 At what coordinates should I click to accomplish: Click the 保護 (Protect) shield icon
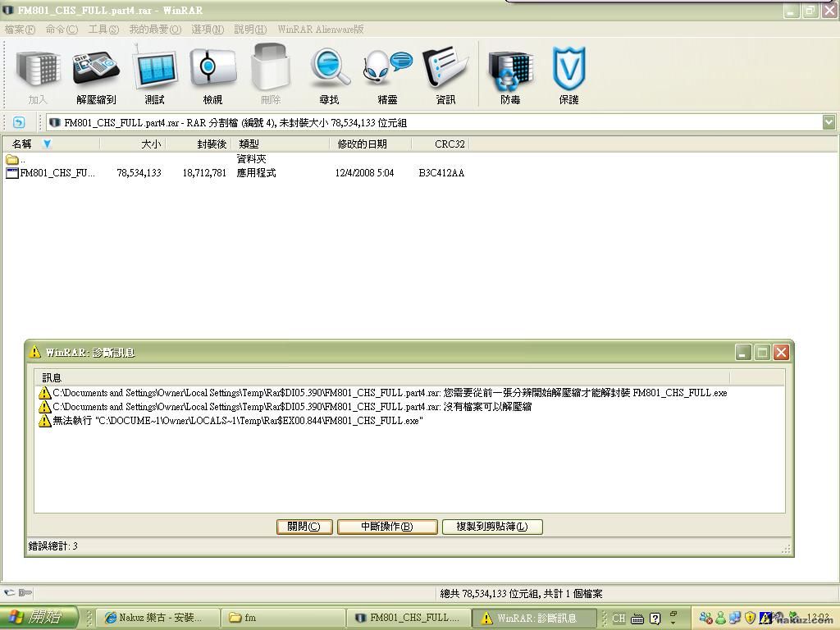pyautogui.click(x=568, y=75)
